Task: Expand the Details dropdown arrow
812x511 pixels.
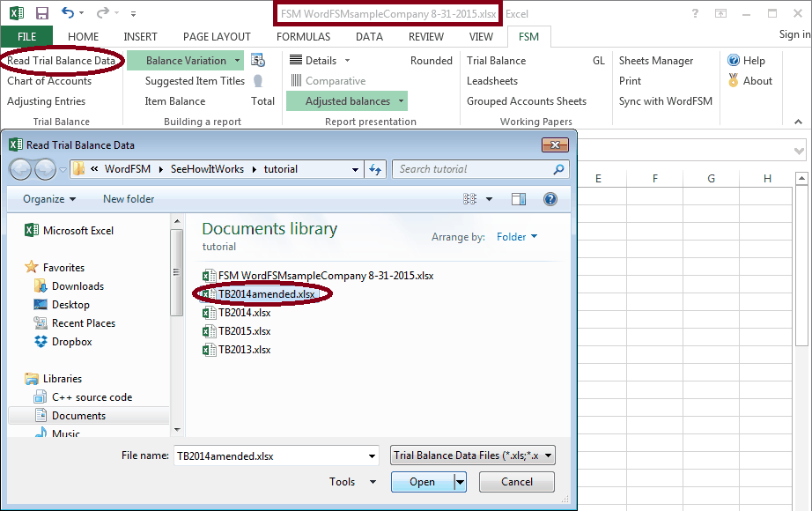Action: 348,61
